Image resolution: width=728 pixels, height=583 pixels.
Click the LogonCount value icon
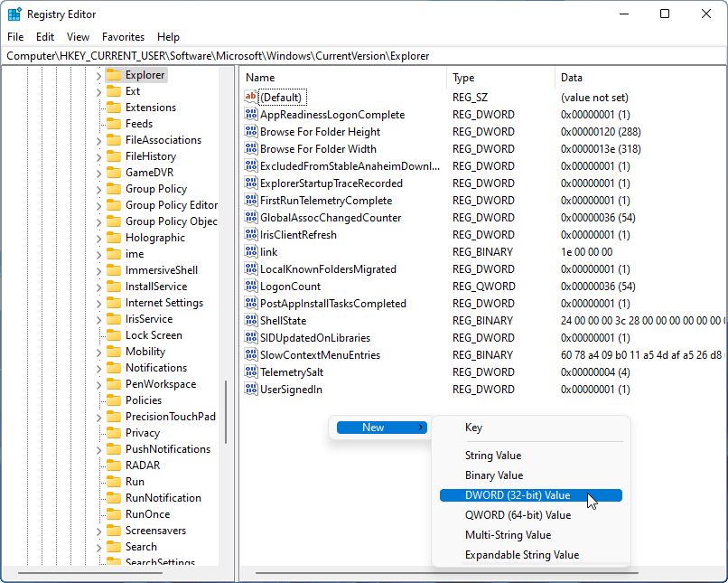251,287
